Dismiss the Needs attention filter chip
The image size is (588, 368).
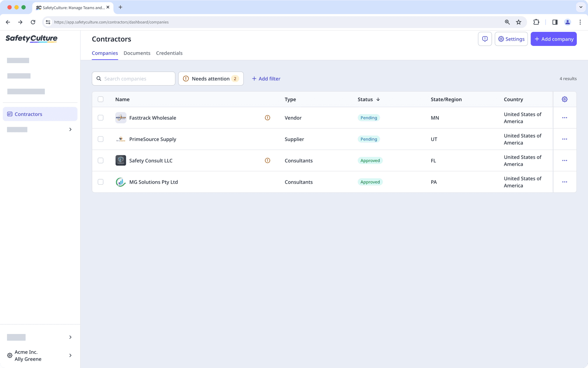(211, 79)
